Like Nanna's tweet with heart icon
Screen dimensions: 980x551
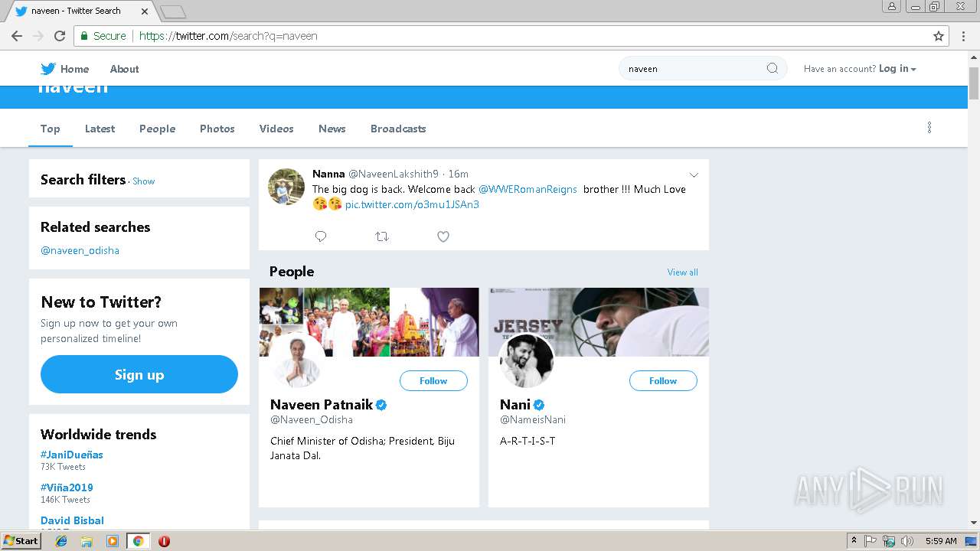coord(443,236)
